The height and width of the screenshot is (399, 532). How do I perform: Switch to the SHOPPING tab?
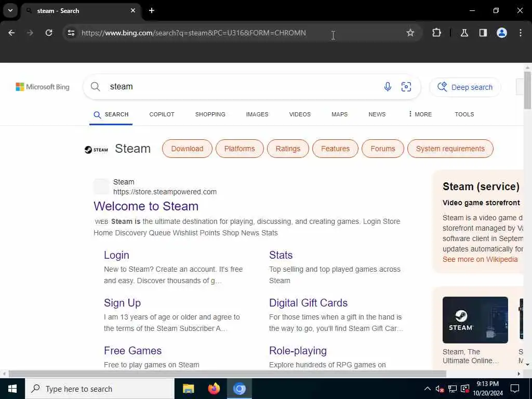click(x=210, y=114)
